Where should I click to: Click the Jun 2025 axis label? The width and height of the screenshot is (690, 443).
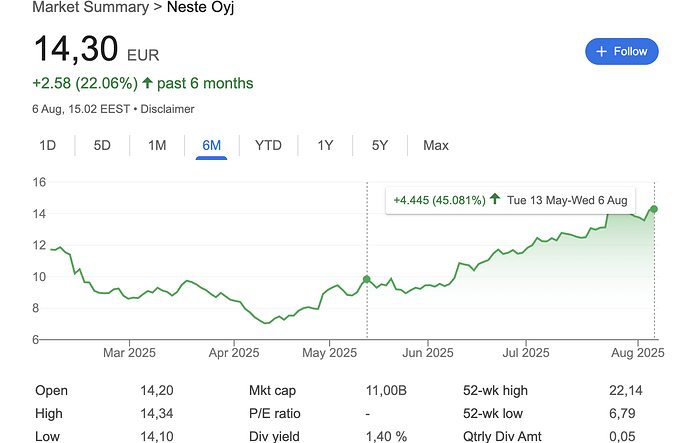pos(428,353)
